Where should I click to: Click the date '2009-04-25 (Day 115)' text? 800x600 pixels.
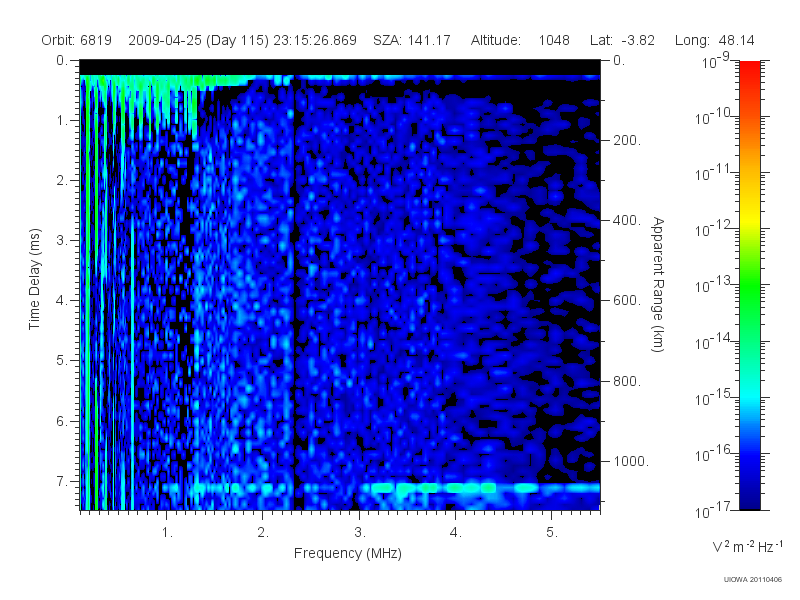[x=198, y=40]
